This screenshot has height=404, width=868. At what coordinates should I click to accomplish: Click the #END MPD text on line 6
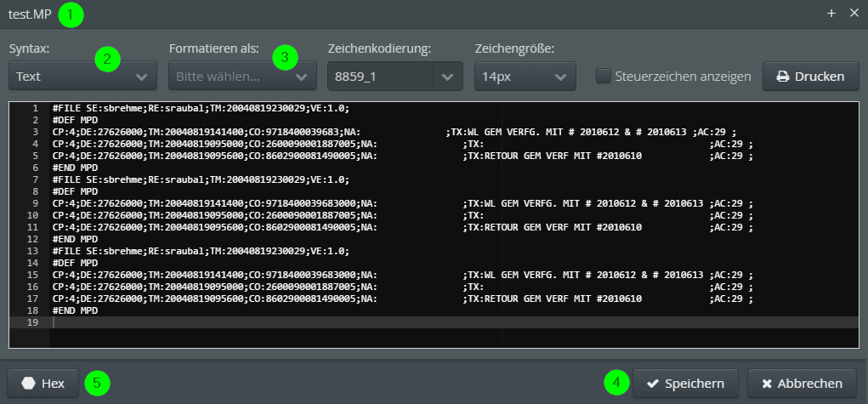coord(76,168)
